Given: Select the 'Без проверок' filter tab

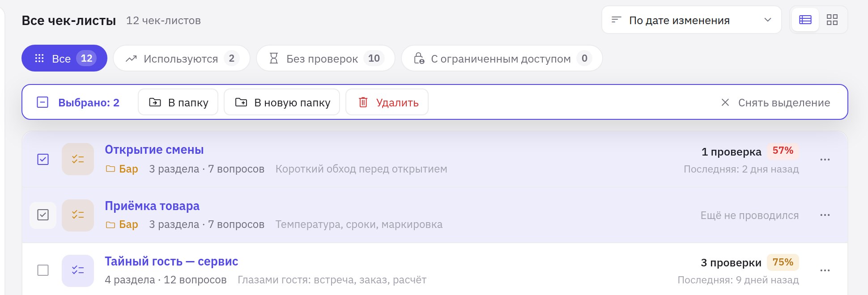Looking at the screenshot, I should (325, 58).
